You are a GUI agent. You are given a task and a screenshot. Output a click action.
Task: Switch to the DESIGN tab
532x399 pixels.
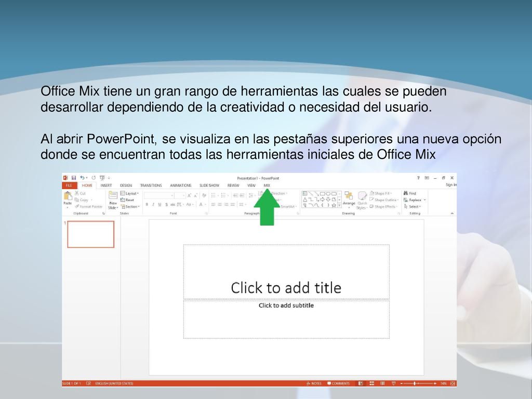click(126, 185)
